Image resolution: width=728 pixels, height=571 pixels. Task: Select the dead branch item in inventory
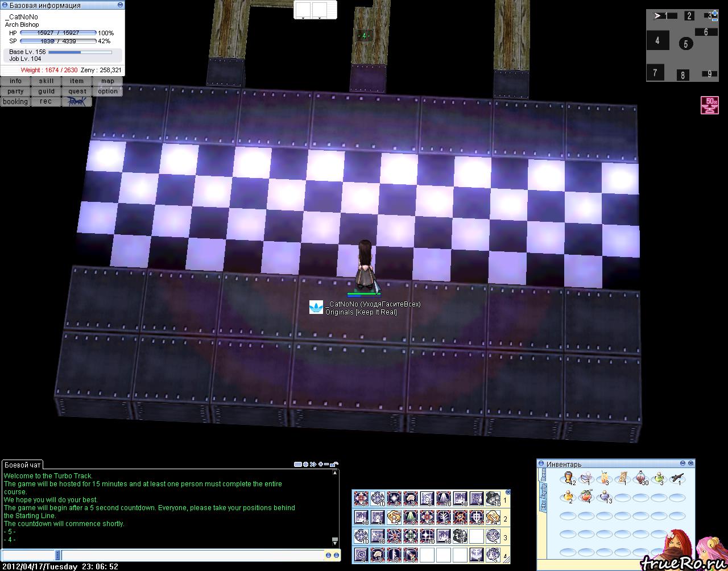677,478
